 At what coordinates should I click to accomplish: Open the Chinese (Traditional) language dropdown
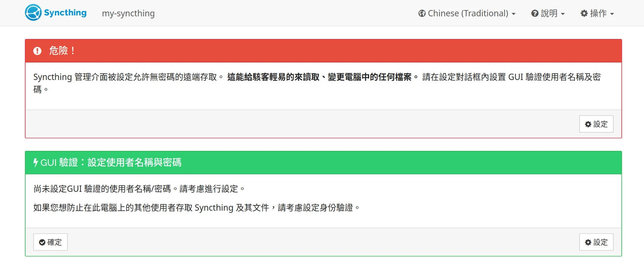tap(468, 13)
